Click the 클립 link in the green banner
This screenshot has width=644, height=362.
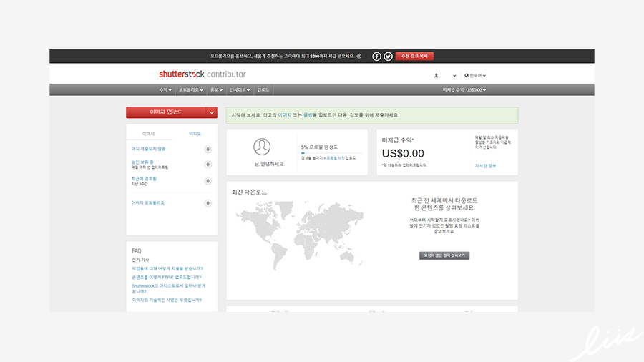coord(308,115)
